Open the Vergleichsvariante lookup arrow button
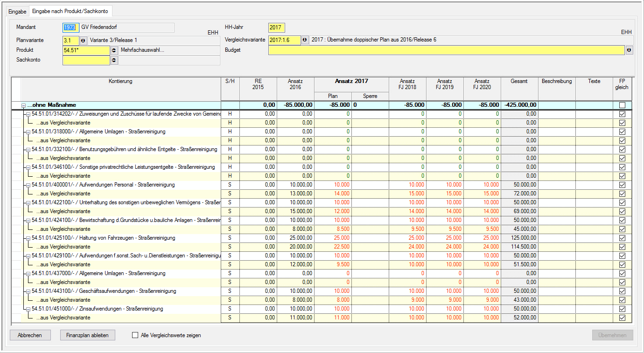This screenshot has width=644, height=353. 305,40
